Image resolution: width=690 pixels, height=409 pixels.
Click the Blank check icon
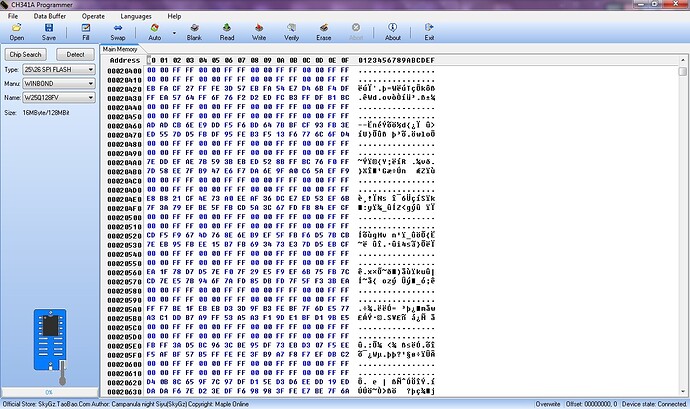pyautogui.click(x=195, y=30)
